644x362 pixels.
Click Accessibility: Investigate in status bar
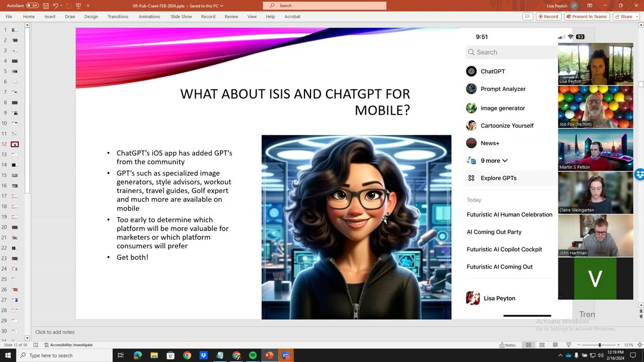click(x=68, y=345)
